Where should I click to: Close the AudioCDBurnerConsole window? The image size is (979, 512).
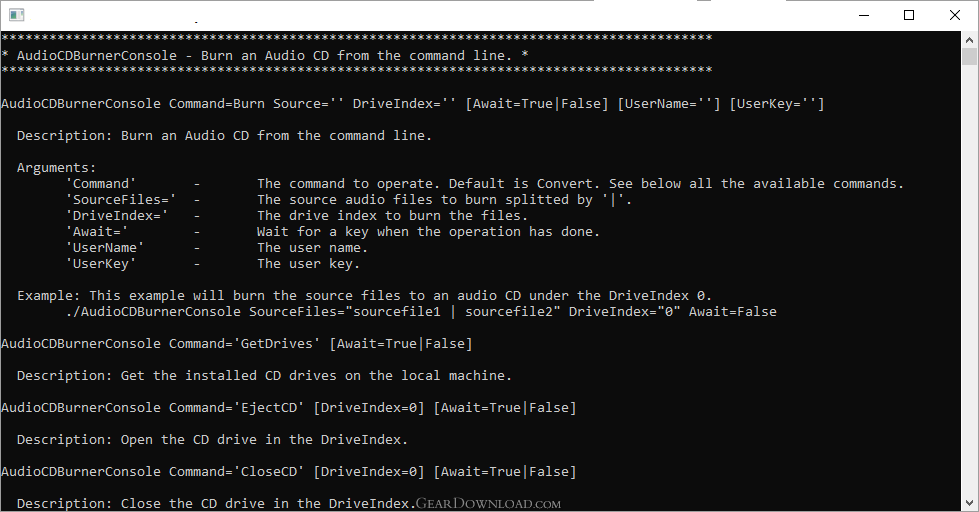955,15
